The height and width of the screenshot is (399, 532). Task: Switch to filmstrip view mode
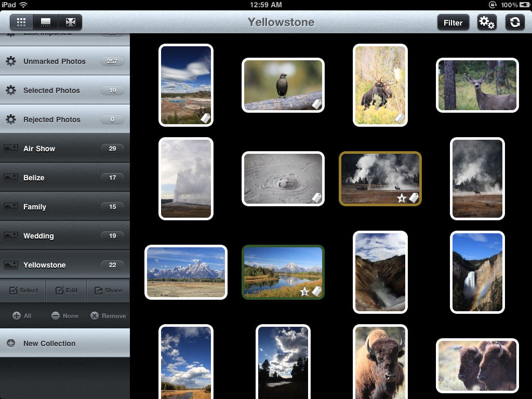coord(46,22)
